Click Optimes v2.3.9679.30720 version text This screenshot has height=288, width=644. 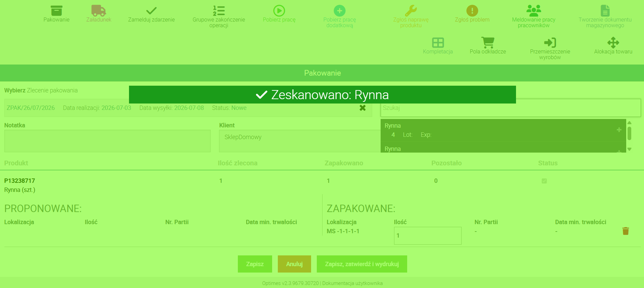point(290,283)
